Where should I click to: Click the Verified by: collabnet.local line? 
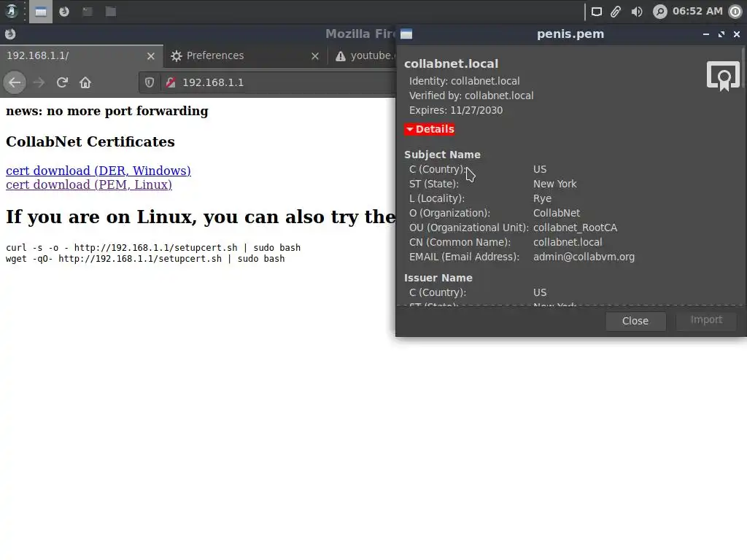(471, 96)
